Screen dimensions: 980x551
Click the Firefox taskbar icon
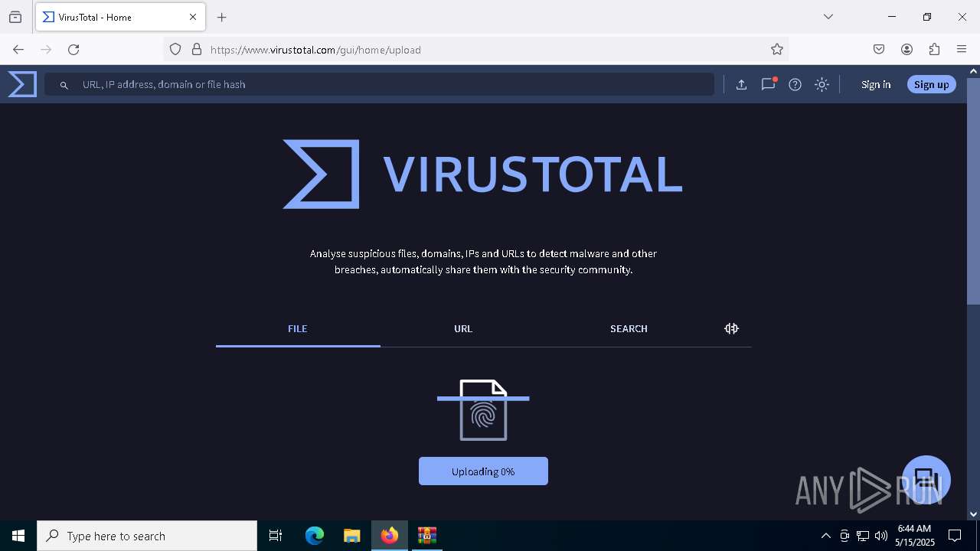[x=390, y=536]
